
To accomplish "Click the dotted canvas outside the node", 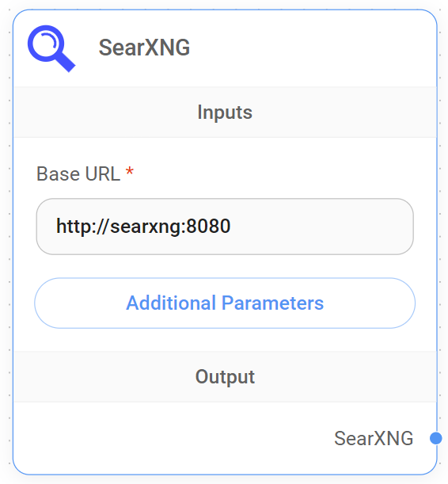I will coord(6,247).
